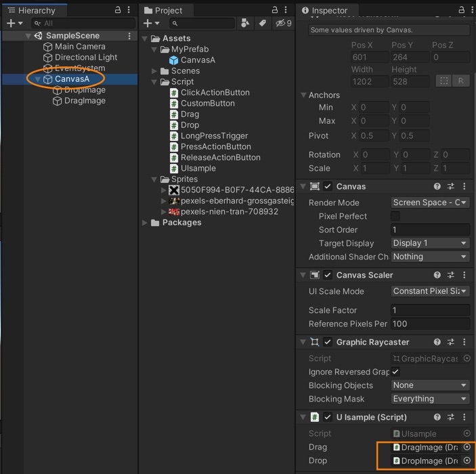Click the Sort Order field
Screen dimensions: 476x474
[x=430, y=230]
